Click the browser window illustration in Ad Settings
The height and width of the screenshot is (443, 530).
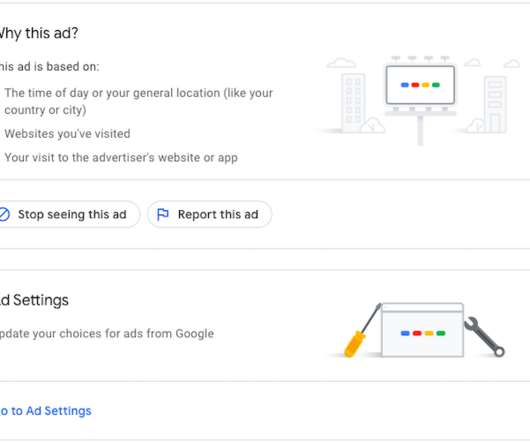tap(422, 329)
